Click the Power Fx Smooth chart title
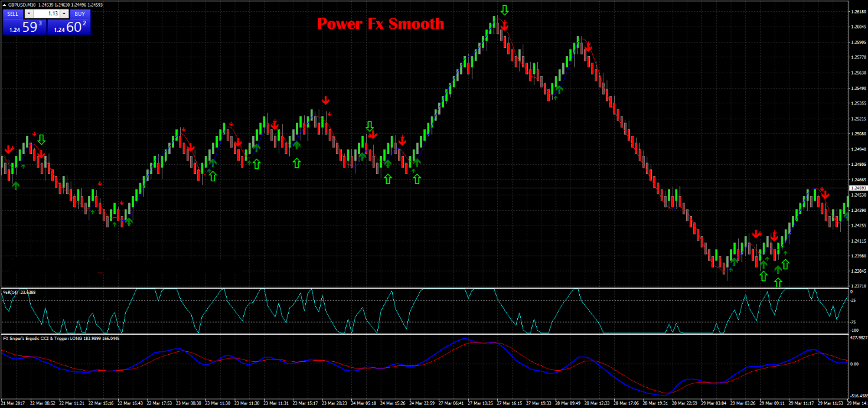868x408 pixels. click(380, 24)
